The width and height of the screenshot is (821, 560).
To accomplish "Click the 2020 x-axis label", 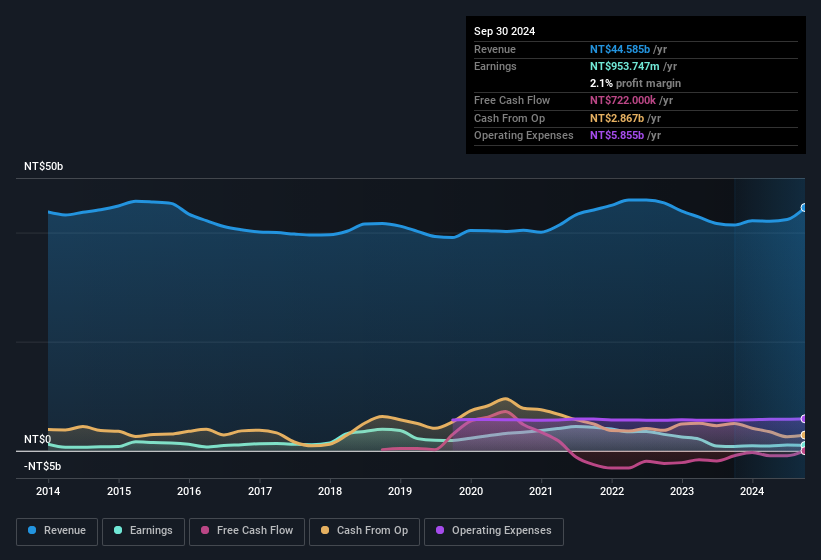I will point(471,491).
